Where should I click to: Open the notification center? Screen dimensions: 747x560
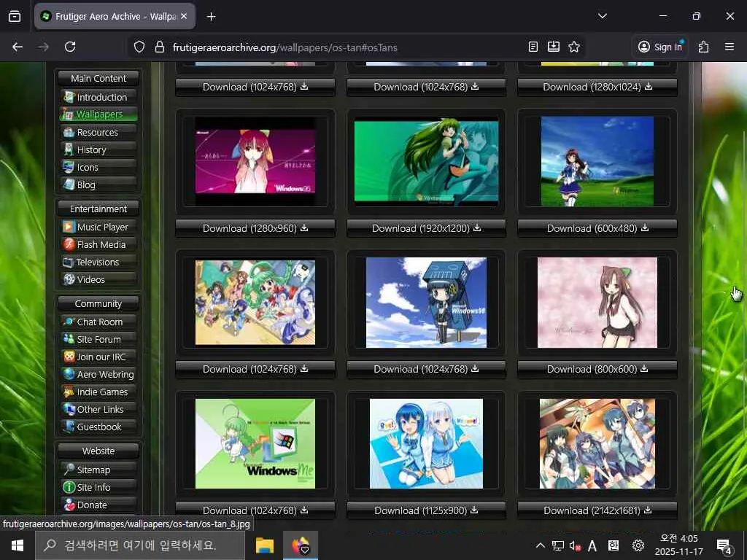point(724,546)
